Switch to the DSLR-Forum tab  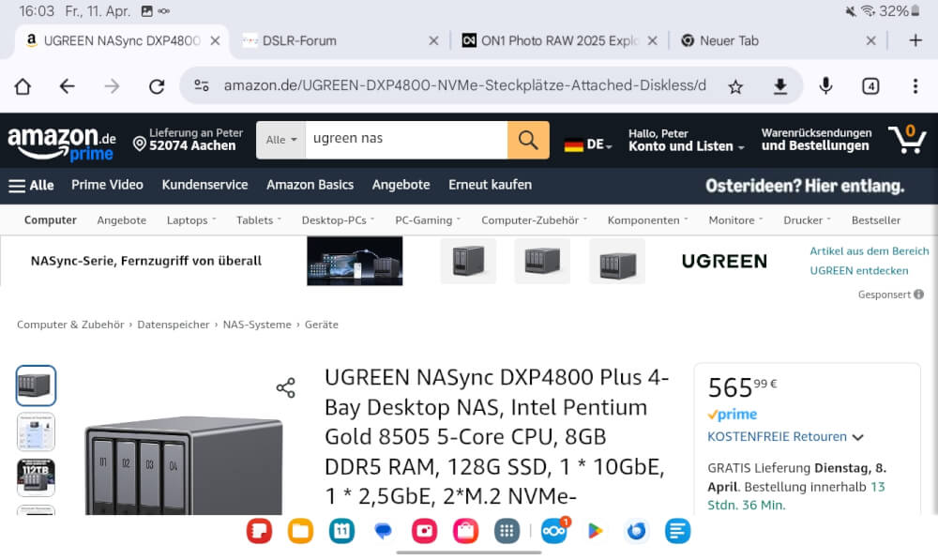pos(299,40)
